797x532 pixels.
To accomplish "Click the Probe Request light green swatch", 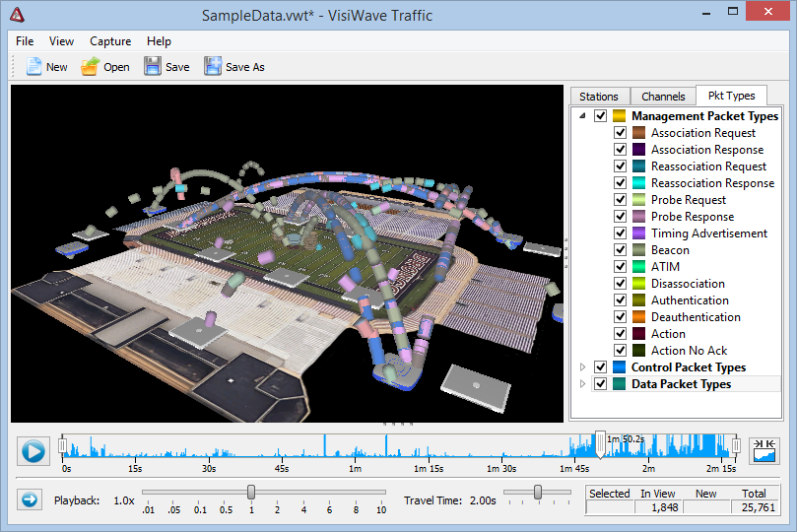I will [x=638, y=200].
